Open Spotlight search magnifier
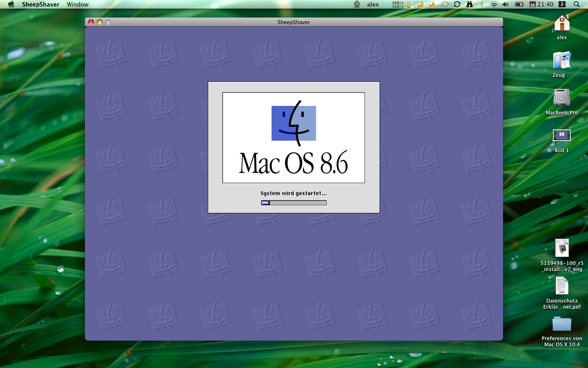588x368 pixels. [577, 4]
